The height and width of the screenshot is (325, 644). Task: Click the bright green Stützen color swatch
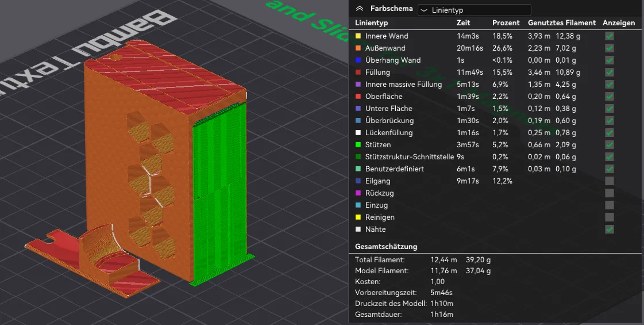pos(358,145)
